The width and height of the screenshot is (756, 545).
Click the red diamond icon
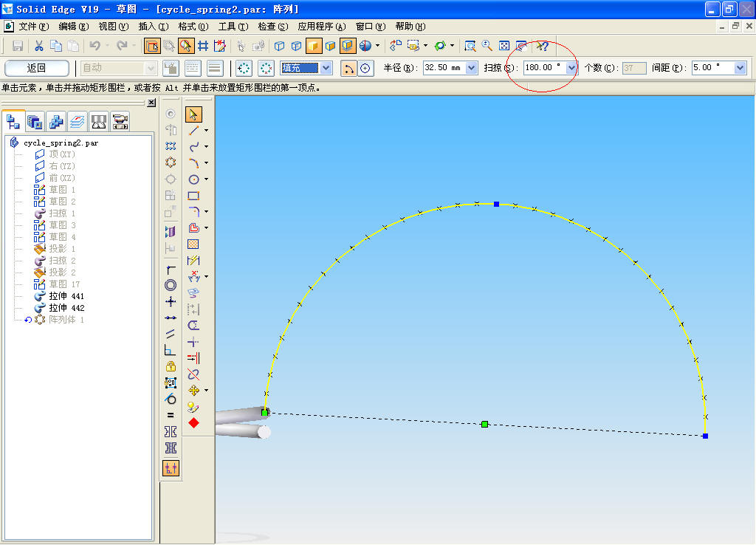(x=193, y=423)
